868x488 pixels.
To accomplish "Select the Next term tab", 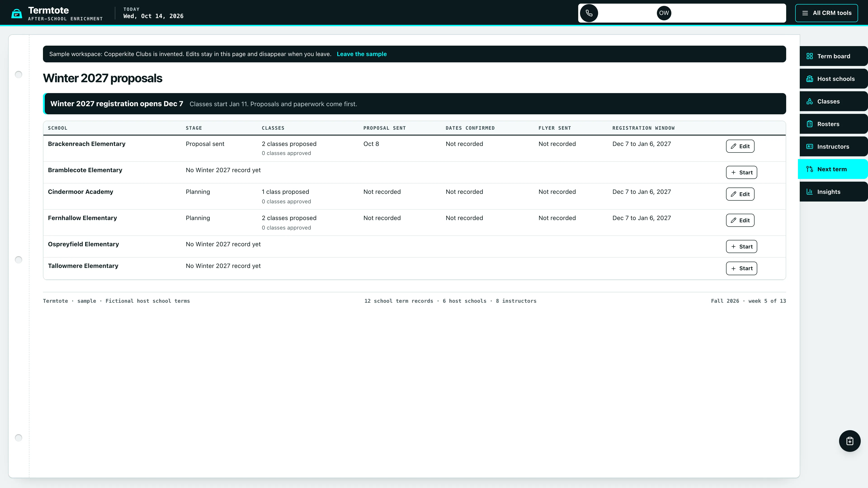I will (x=833, y=169).
